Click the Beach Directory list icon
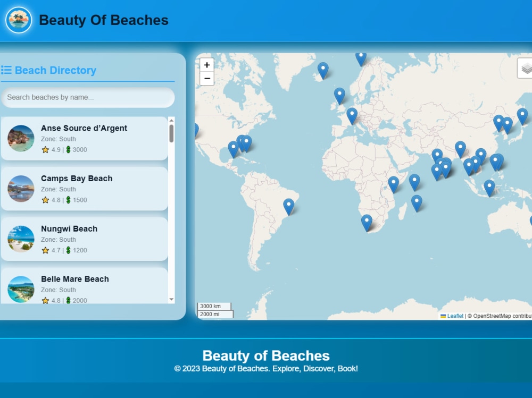This screenshot has width=532, height=398. pyautogui.click(x=6, y=70)
